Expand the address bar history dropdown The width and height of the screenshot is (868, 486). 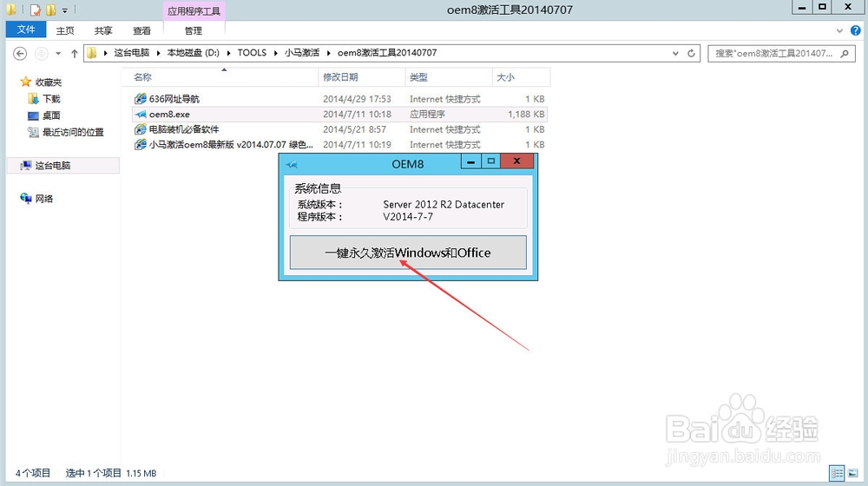[675, 53]
